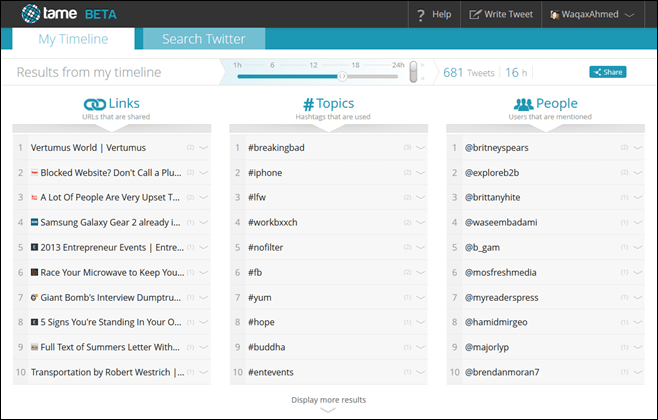
Task: Select the #workbxxch hashtag
Action: (272, 222)
